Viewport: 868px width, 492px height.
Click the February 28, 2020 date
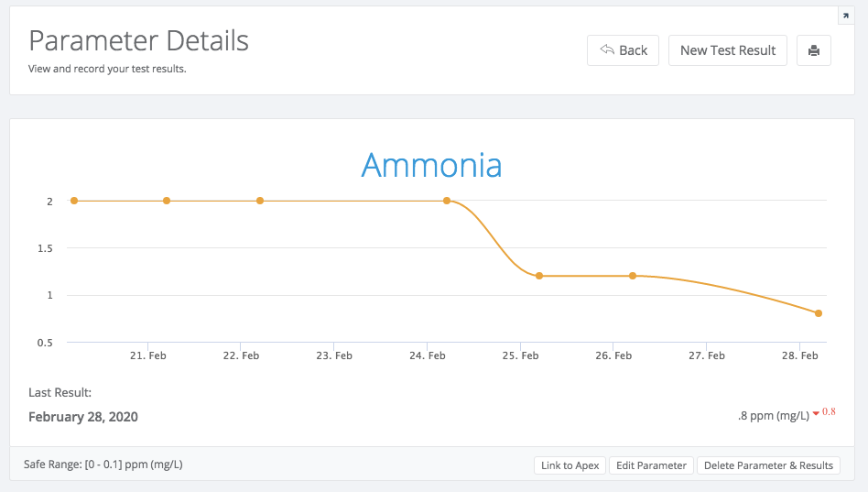coord(83,417)
